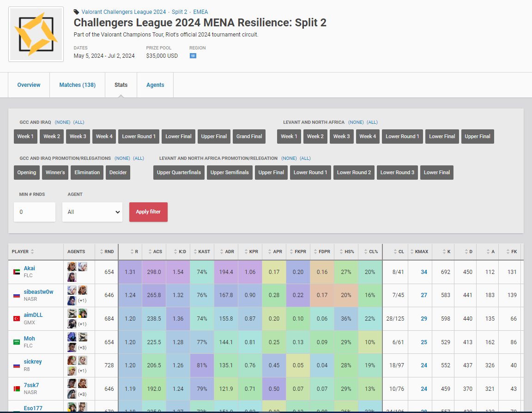Toggle Opening promotion filter
The height and width of the screenshot is (413, 532).
pos(27,172)
